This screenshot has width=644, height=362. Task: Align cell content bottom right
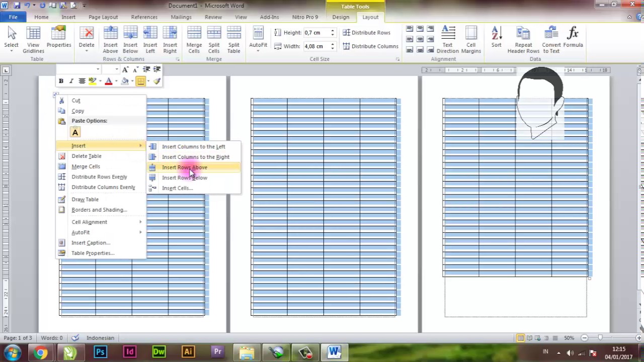[x=431, y=49]
